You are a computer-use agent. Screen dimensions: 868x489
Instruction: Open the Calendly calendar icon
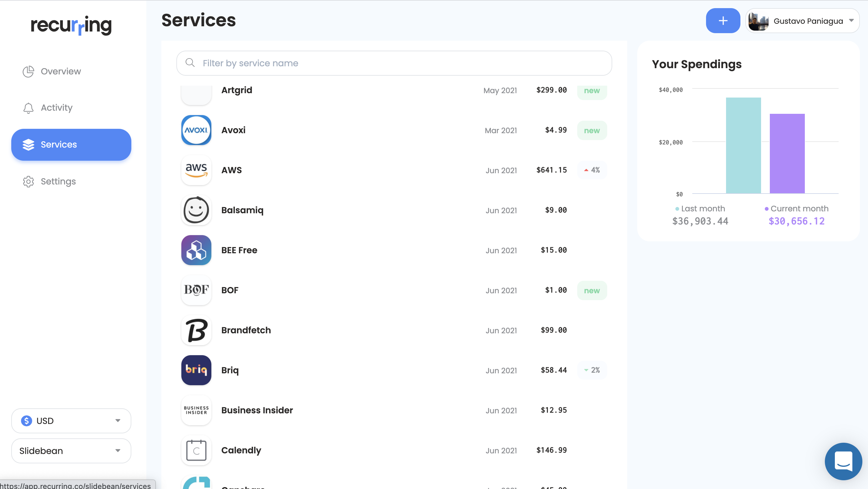[196, 450]
